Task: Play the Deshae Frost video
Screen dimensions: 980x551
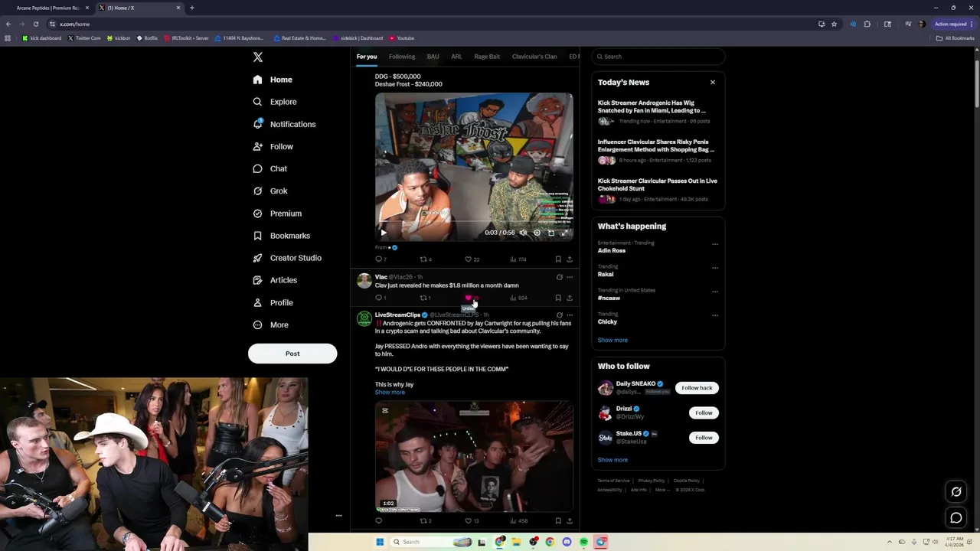Action: pos(384,233)
